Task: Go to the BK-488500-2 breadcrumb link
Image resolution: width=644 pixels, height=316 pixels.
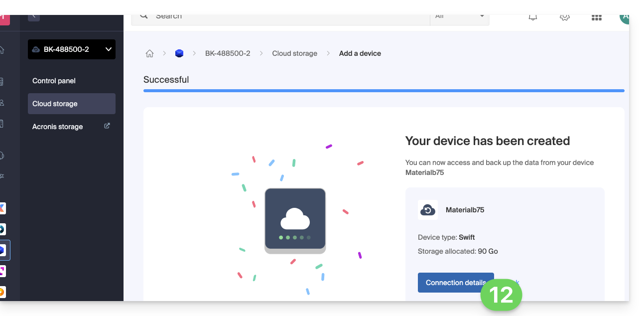Action: (228, 53)
